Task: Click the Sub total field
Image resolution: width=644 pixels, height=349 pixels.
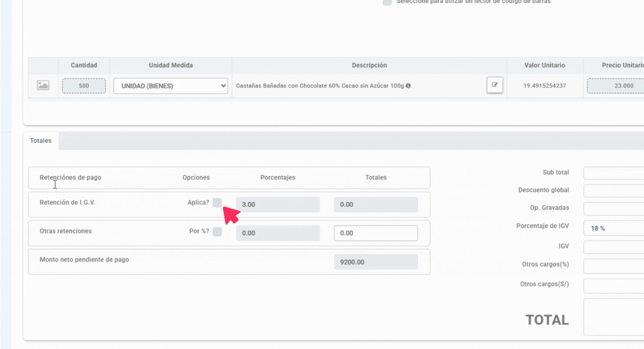Action: 614,173
